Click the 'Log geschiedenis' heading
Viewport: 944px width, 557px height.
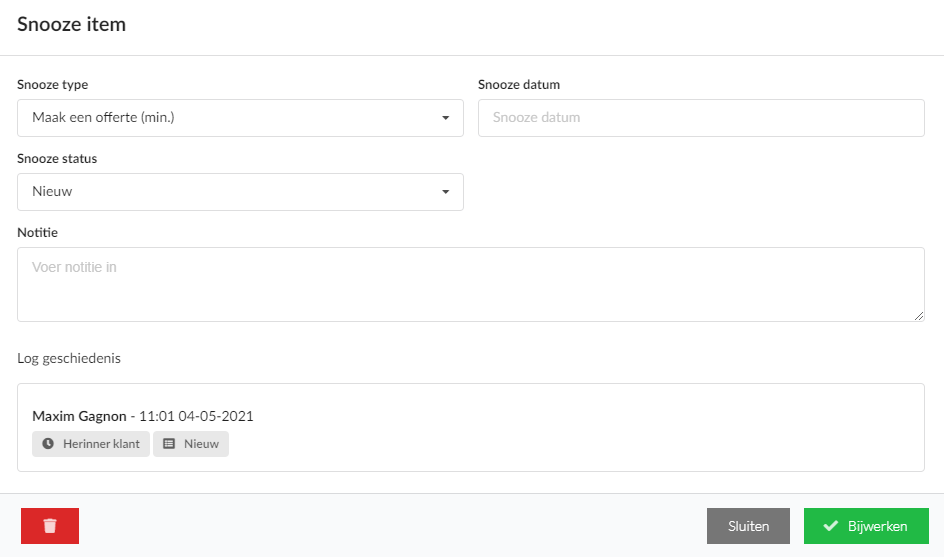pos(69,358)
